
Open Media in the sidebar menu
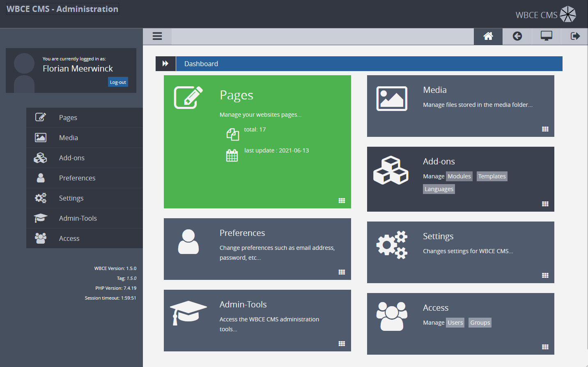[85, 138]
